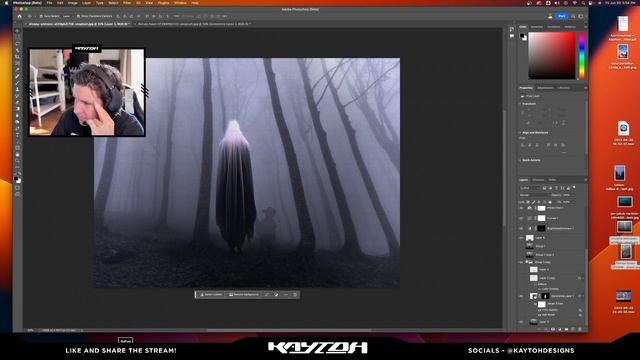The width and height of the screenshot is (640, 360).
Task: Select the Gradient tool
Action: [x=17, y=109]
